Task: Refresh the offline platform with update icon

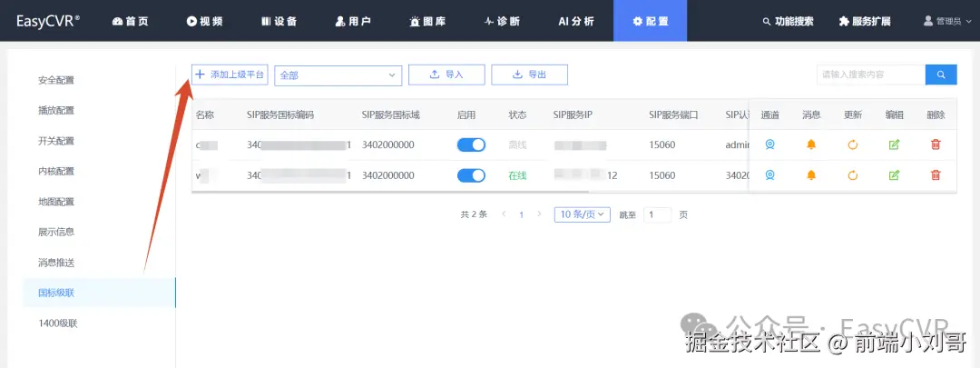Action: tap(852, 144)
